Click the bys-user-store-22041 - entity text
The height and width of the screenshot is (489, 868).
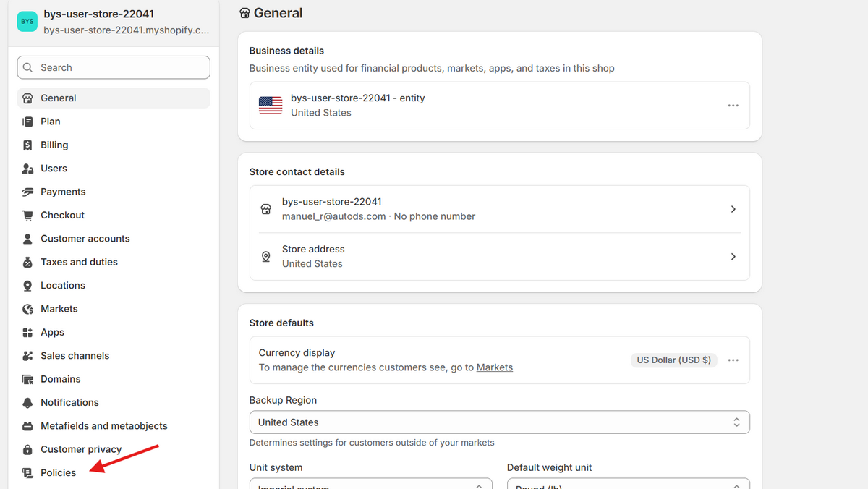(x=358, y=98)
